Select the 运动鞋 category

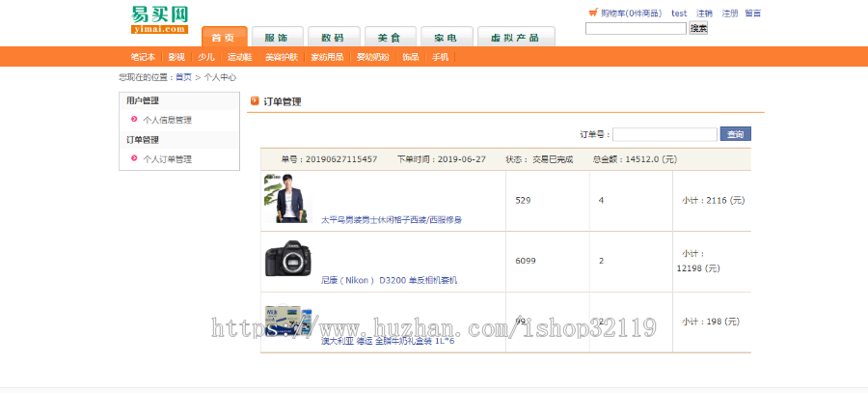240,57
